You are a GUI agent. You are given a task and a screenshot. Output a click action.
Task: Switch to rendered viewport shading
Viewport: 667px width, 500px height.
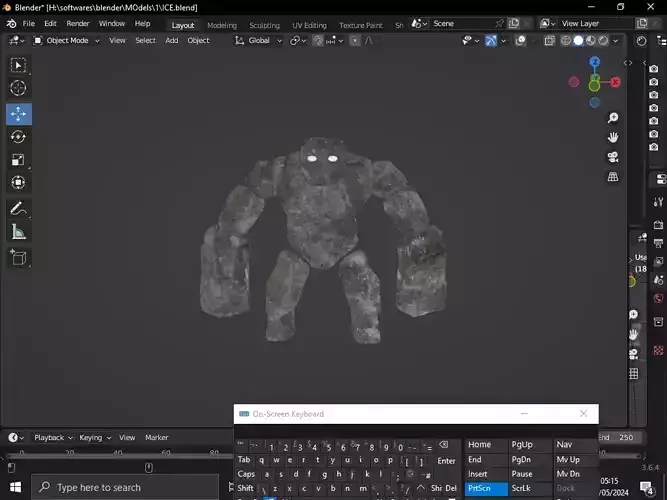(x=603, y=40)
